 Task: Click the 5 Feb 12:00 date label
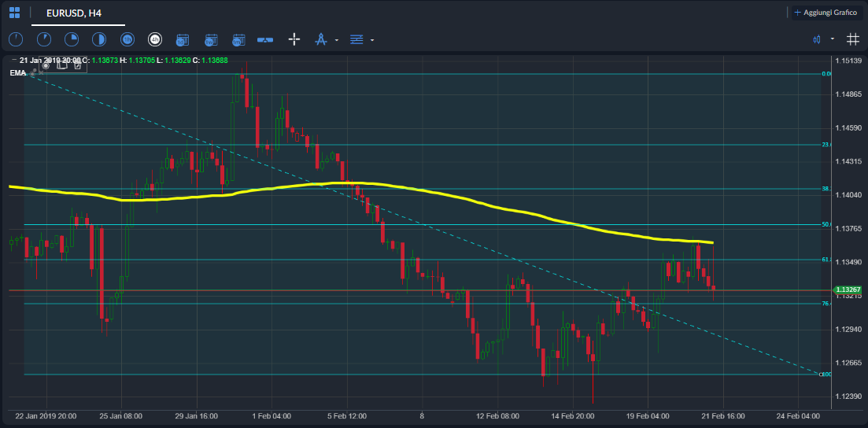[x=347, y=416]
